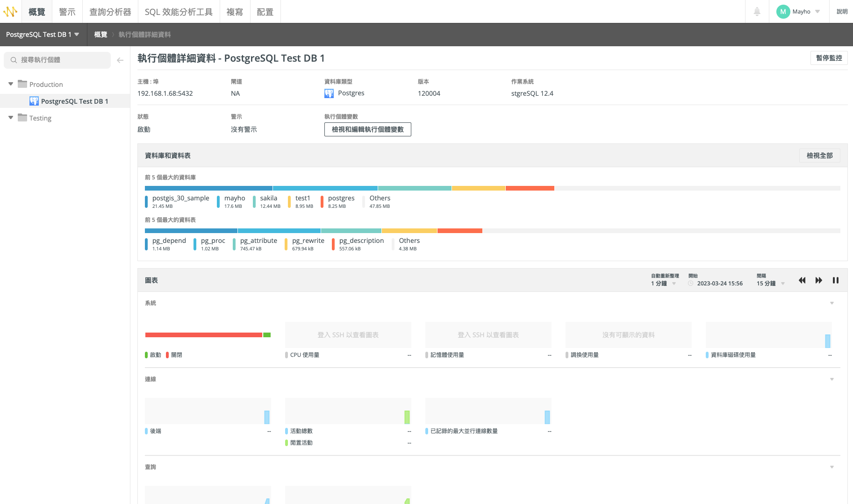This screenshot has height=504, width=853.
Task: Step charts forward with fast-forward icon
Action: point(819,280)
